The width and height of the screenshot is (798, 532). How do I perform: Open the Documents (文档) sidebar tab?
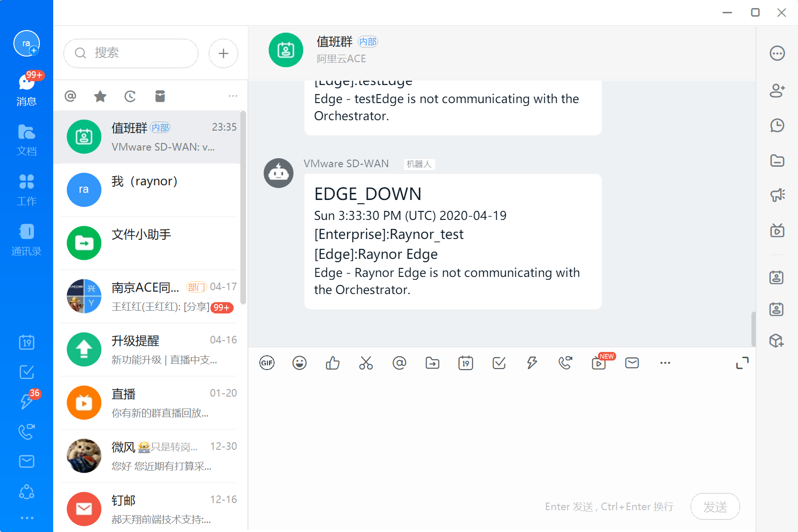click(27, 140)
